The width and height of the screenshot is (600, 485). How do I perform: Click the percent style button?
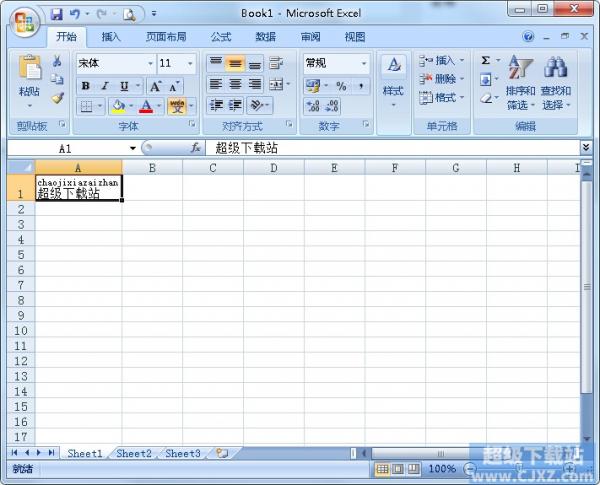(x=341, y=86)
